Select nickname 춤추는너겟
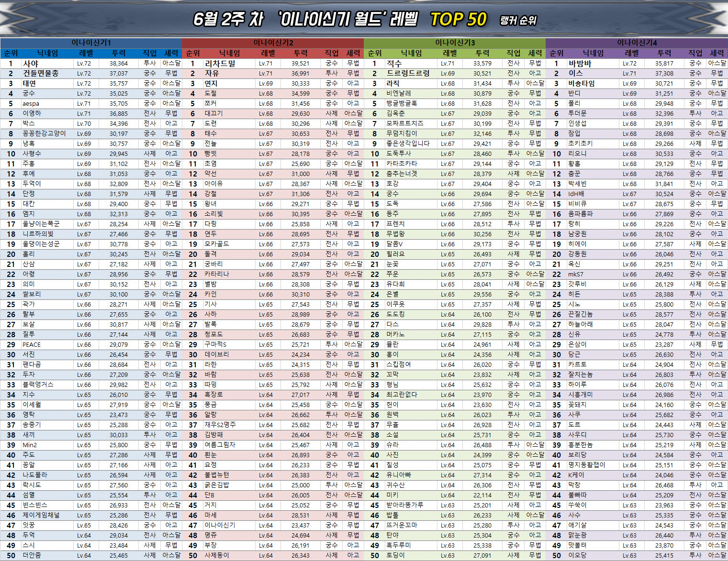The width and height of the screenshot is (728, 561). click(x=402, y=174)
